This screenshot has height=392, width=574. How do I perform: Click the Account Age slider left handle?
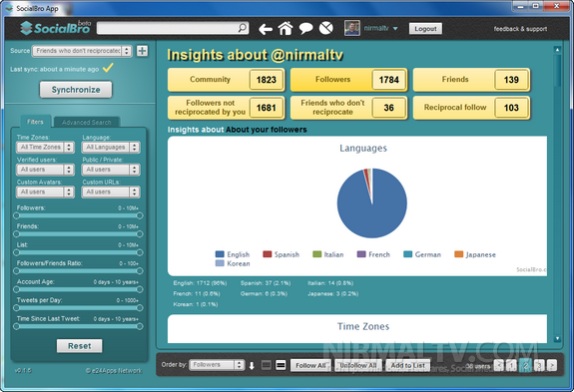[x=17, y=289]
